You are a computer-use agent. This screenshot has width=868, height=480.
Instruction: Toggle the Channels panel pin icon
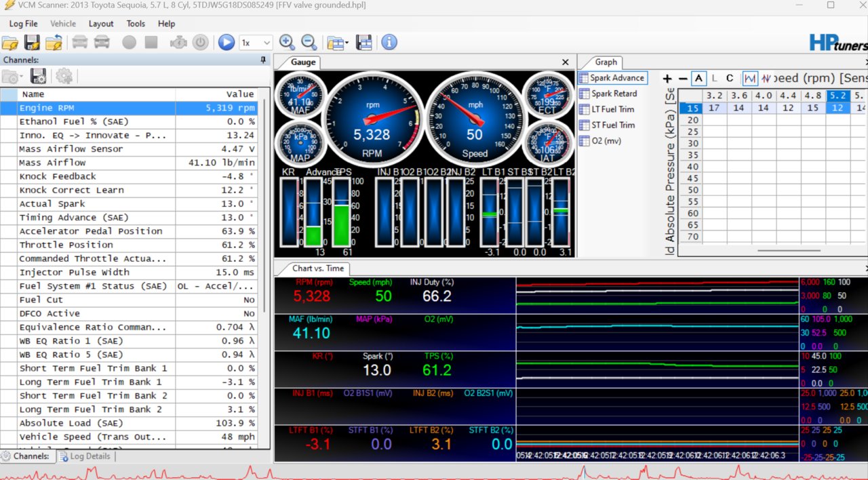[x=264, y=60]
